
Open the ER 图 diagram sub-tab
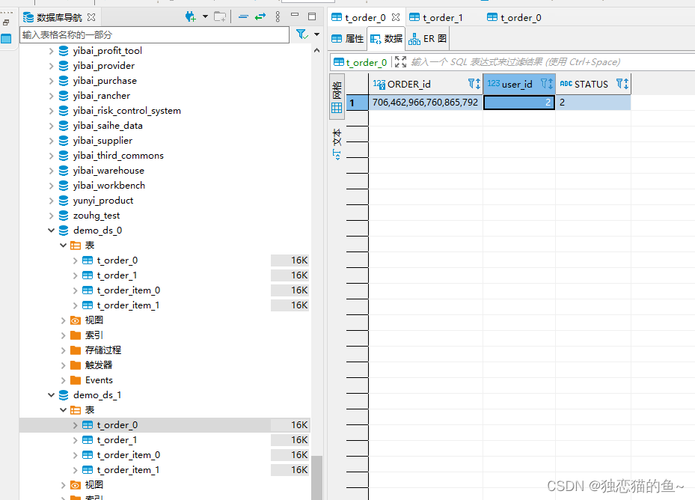coord(428,39)
